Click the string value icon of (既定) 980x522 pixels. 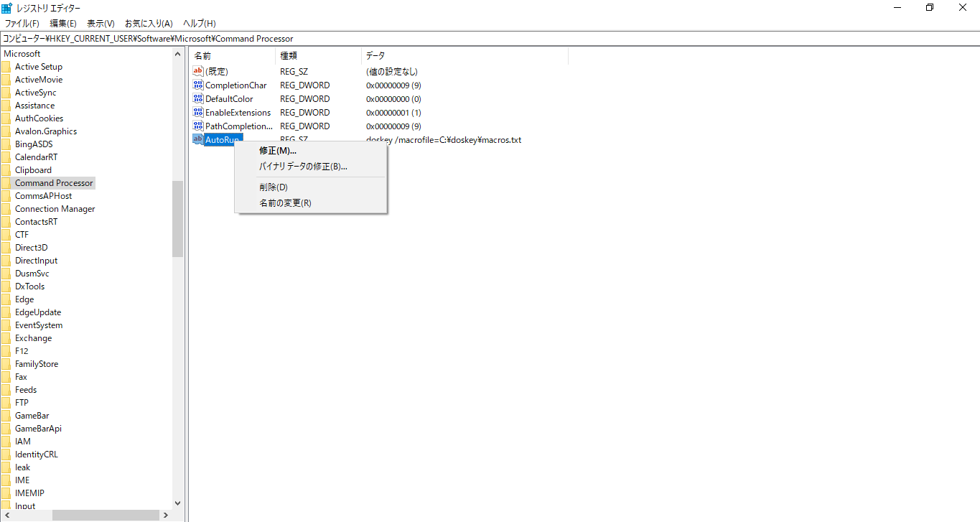click(199, 71)
